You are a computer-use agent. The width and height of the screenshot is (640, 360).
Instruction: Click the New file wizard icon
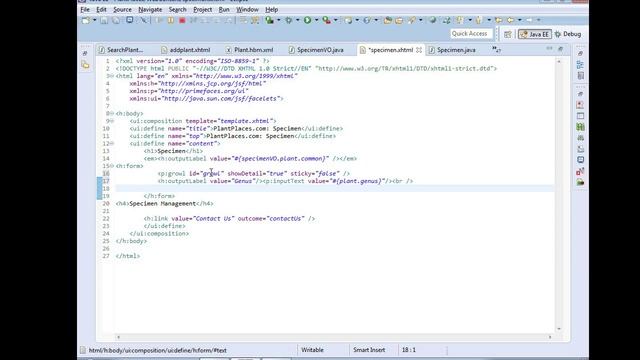point(86,20)
